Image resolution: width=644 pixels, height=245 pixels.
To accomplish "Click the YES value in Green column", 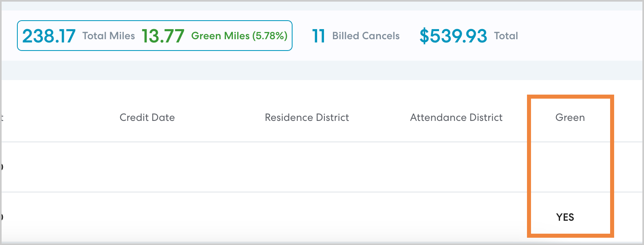I will pyautogui.click(x=565, y=218).
